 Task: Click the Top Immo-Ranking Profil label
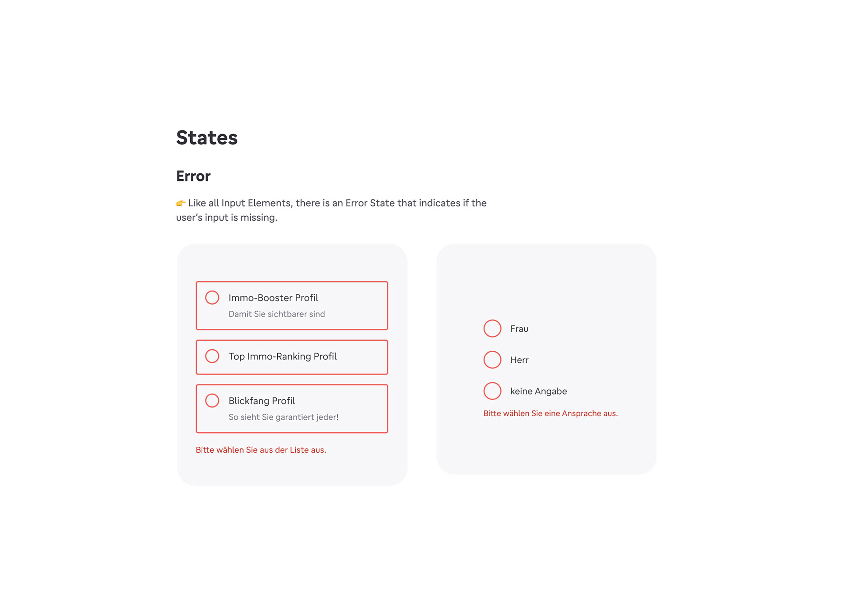283,357
